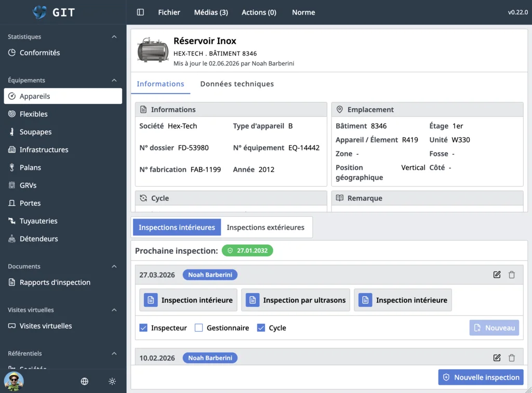Uncheck the Cycle checkbox
The width and height of the screenshot is (532, 393).
click(x=261, y=328)
